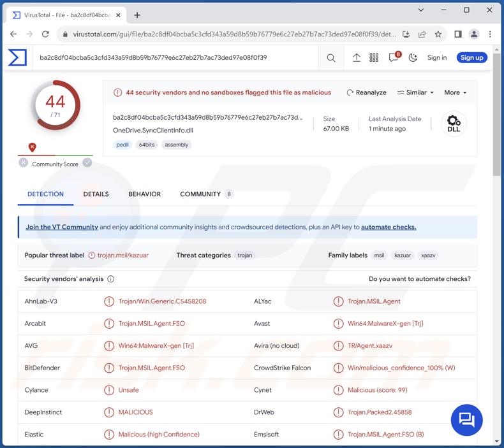Click Trojan.Packed2.45858 DrWeb result

coord(380,412)
